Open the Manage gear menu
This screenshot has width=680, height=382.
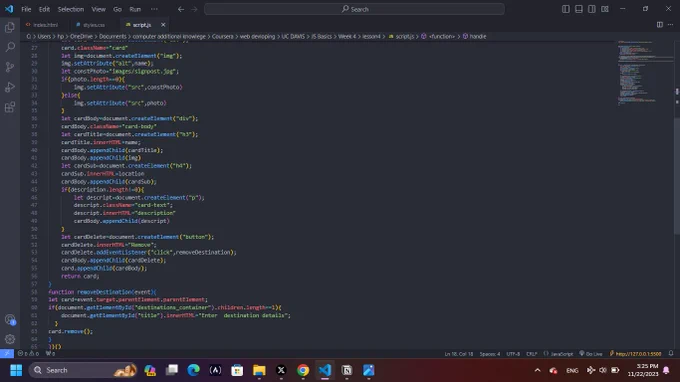pyautogui.click(x=10, y=339)
